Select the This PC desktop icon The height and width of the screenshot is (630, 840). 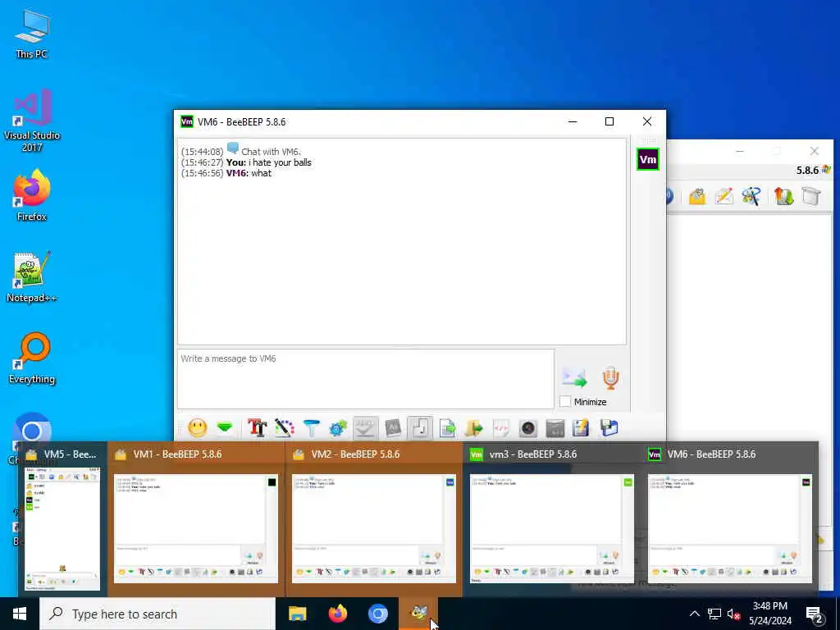[32, 34]
